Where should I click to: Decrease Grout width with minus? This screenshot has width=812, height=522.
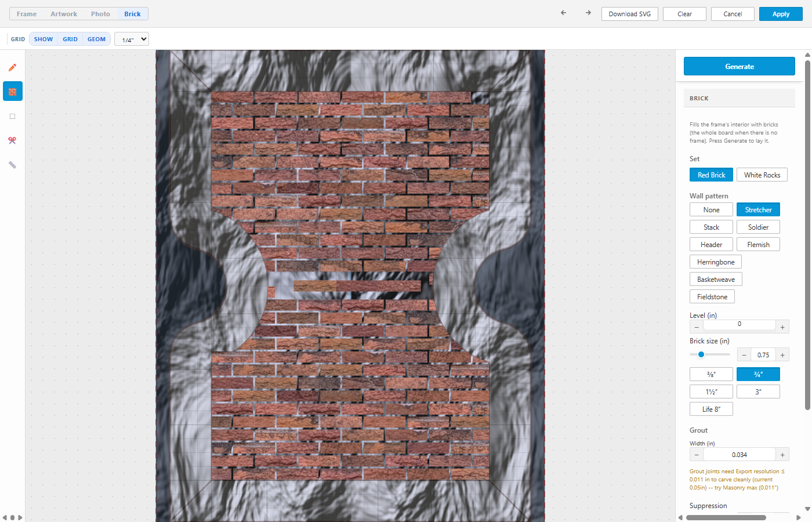pos(697,455)
